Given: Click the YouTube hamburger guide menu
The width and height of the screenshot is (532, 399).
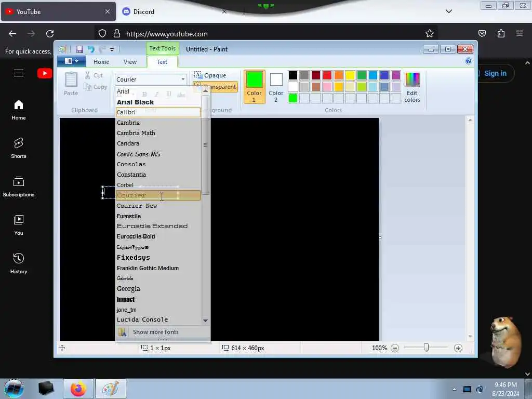Looking at the screenshot, I should coord(19,73).
